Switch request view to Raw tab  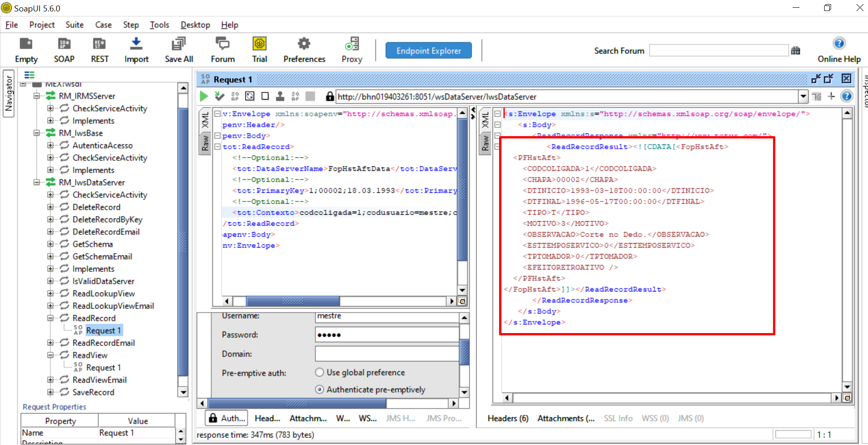pyautogui.click(x=205, y=143)
